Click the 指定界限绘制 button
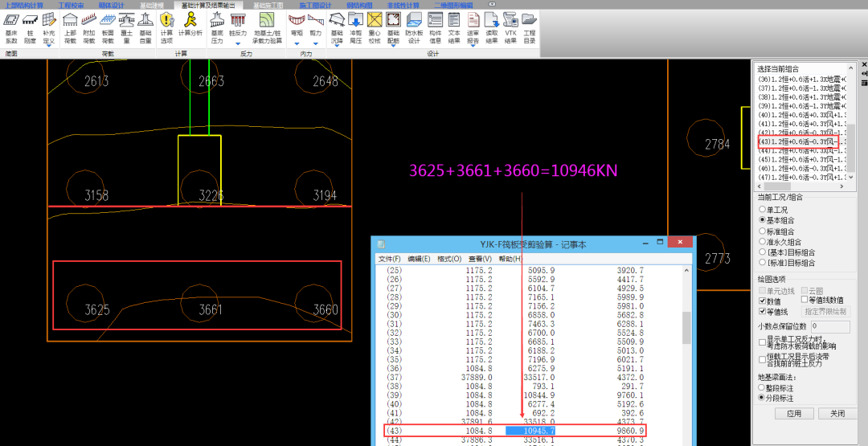The height and width of the screenshot is (446, 868). (x=827, y=311)
